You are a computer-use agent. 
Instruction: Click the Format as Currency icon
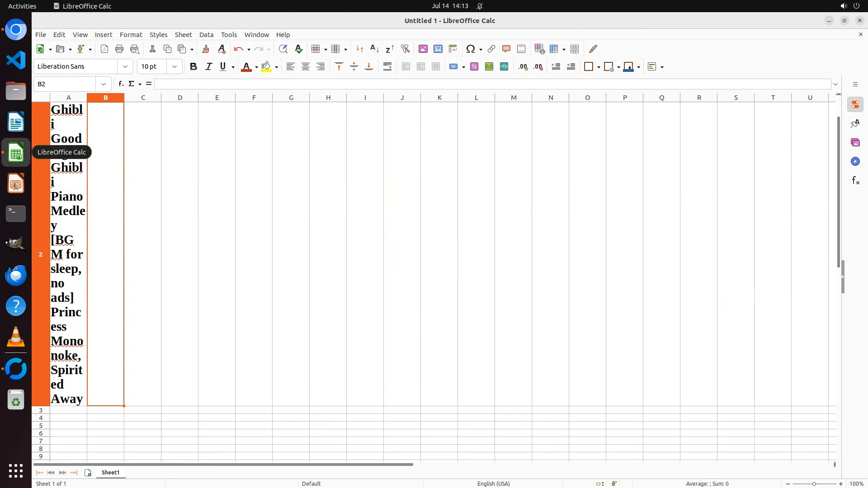(453, 67)
